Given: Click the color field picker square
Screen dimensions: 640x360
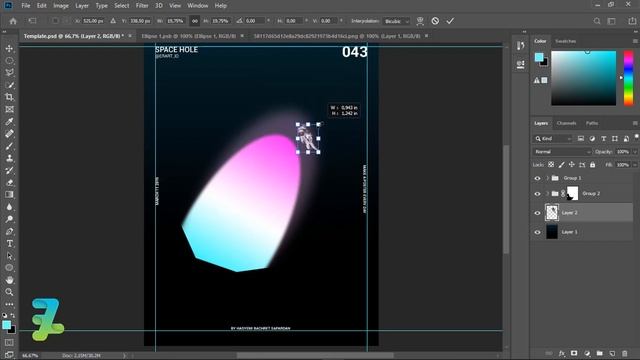Looking at the screenshot, I should [583, 78].
